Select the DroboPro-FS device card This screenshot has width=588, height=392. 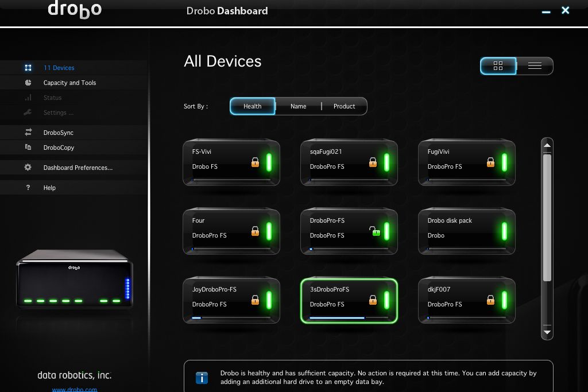click(349, 232)
